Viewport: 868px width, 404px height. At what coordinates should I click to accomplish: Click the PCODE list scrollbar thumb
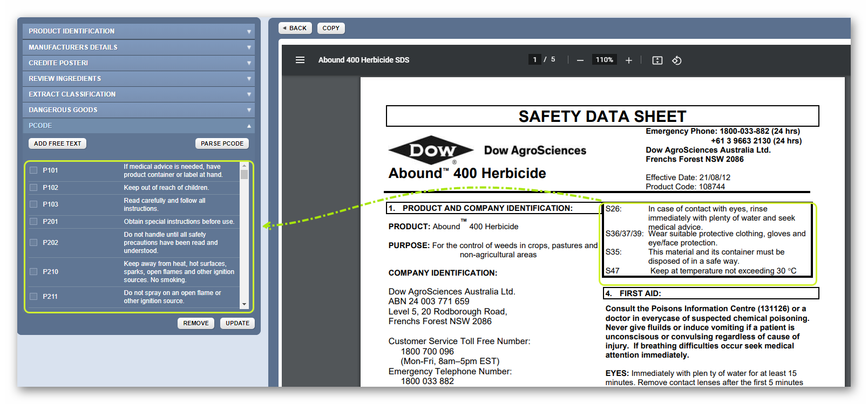(x=245, y=175)
